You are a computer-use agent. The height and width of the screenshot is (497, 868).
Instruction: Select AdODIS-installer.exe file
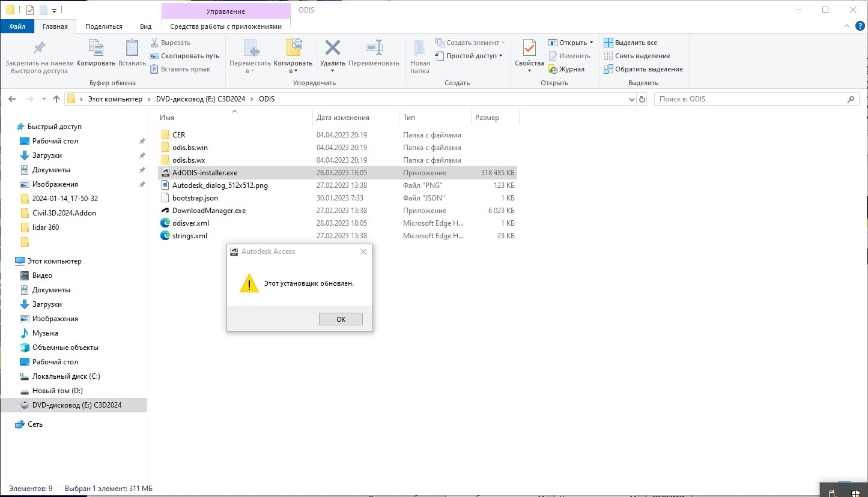click(337, 173)
